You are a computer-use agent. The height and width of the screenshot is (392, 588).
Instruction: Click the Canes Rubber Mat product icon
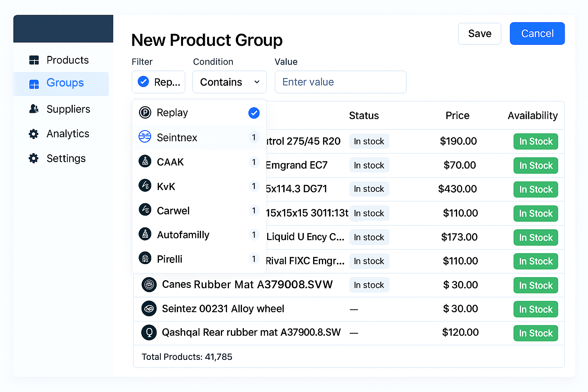149,284
